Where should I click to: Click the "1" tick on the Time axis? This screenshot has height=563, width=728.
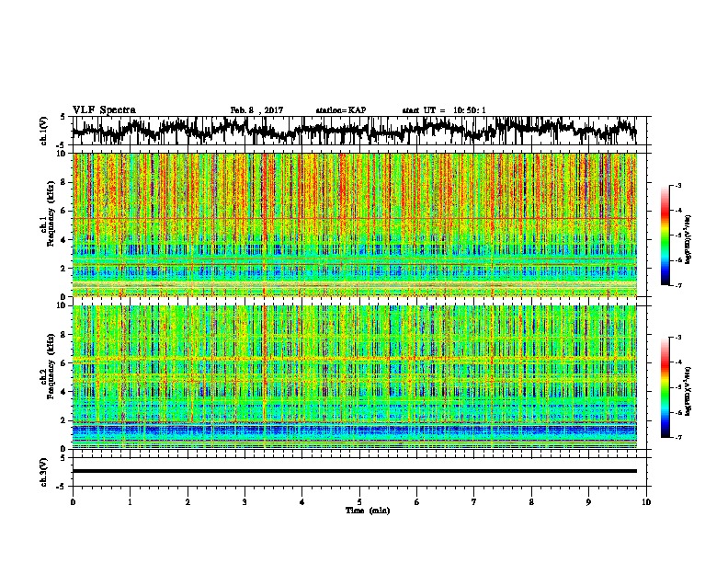coord(130,502)
